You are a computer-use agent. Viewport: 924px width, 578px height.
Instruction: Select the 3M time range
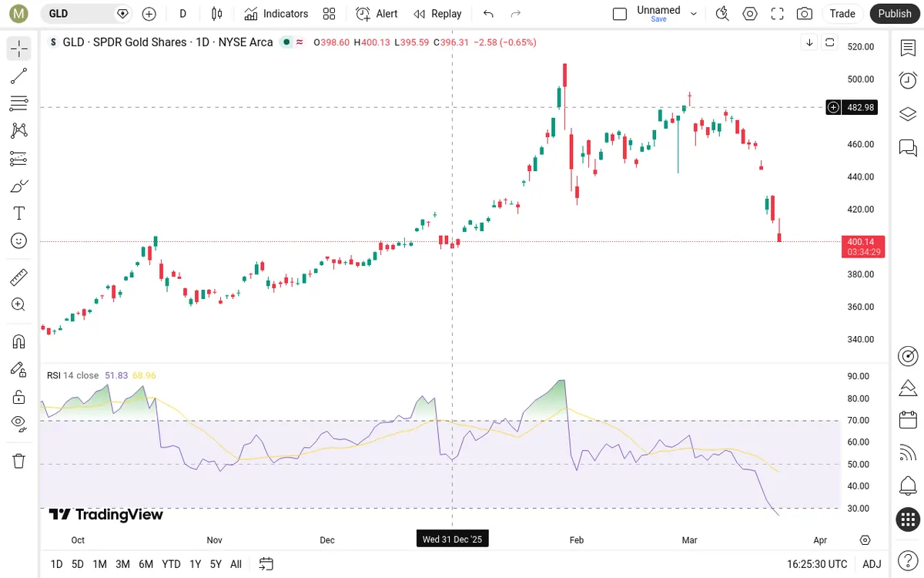pos(122,564)
